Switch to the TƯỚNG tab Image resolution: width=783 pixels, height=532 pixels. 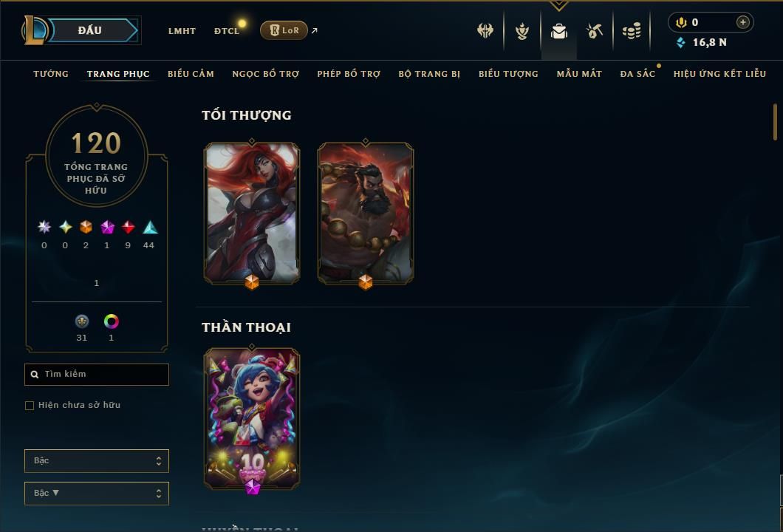pyautogui.click(x=51, y=74)
